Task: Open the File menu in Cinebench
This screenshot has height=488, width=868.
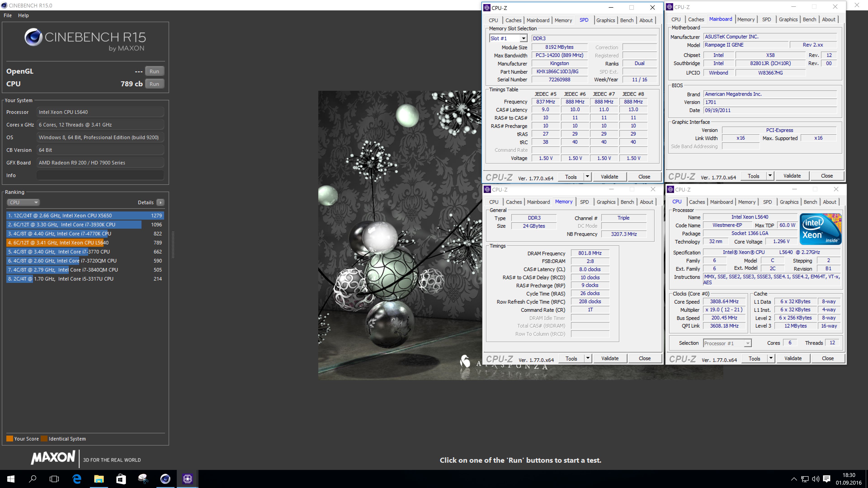Action: click(7, 16)
